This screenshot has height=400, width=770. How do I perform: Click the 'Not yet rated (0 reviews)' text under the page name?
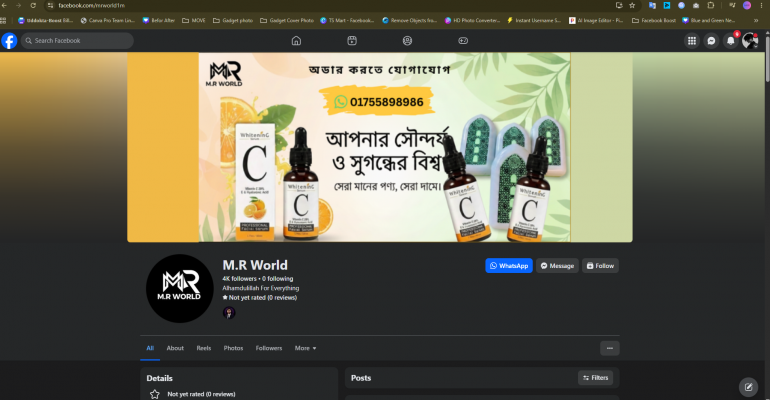[263, 297]
